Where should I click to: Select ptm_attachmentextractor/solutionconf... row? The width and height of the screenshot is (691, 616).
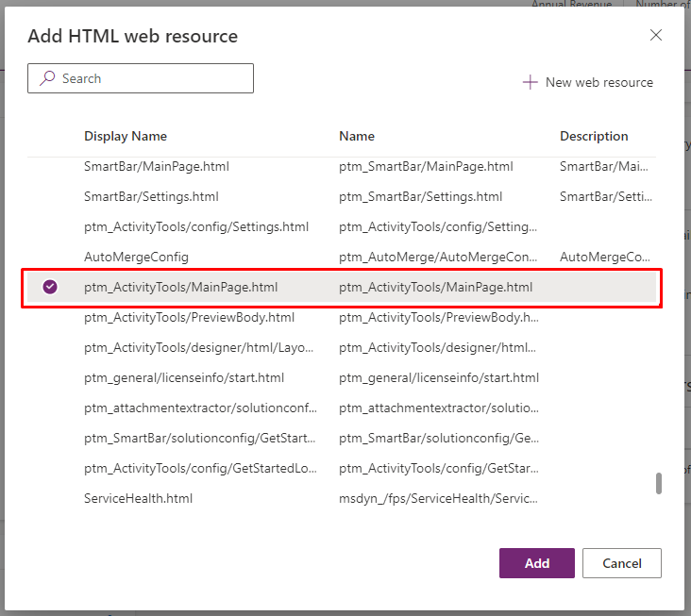[342, 408]
